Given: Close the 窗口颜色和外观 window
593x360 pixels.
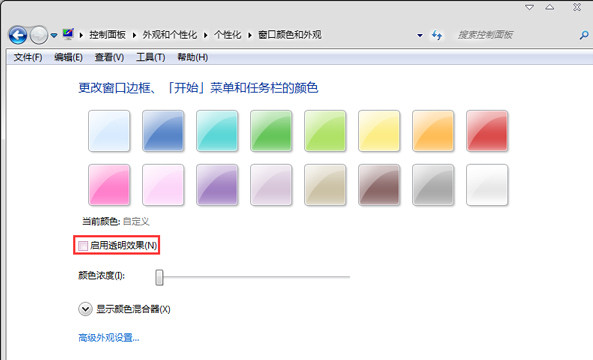Looking at the screenshot, I should click(577, 7).
